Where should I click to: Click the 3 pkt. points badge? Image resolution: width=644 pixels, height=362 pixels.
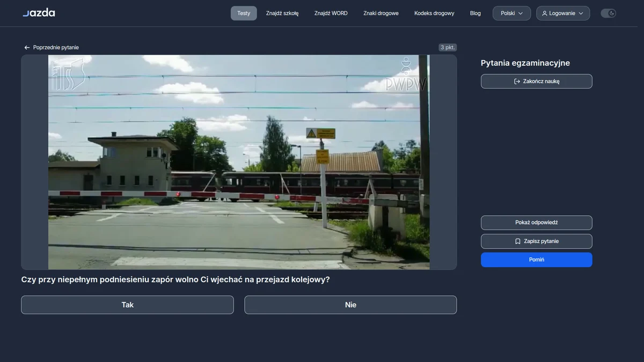point(448,48)
